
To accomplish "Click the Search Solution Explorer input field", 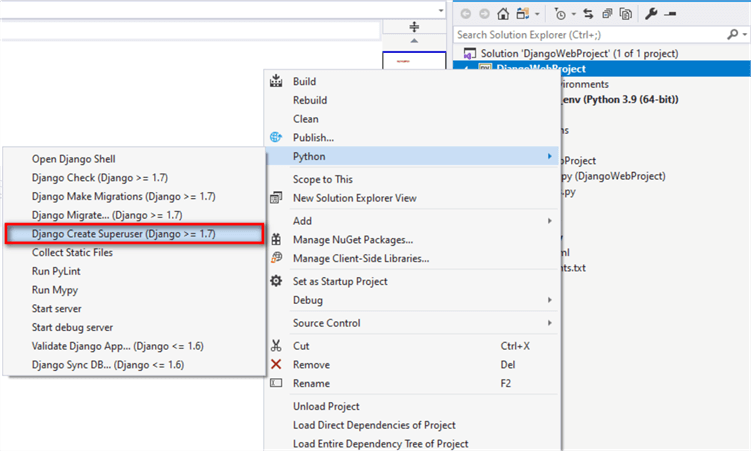I will (x=590, y=34).
